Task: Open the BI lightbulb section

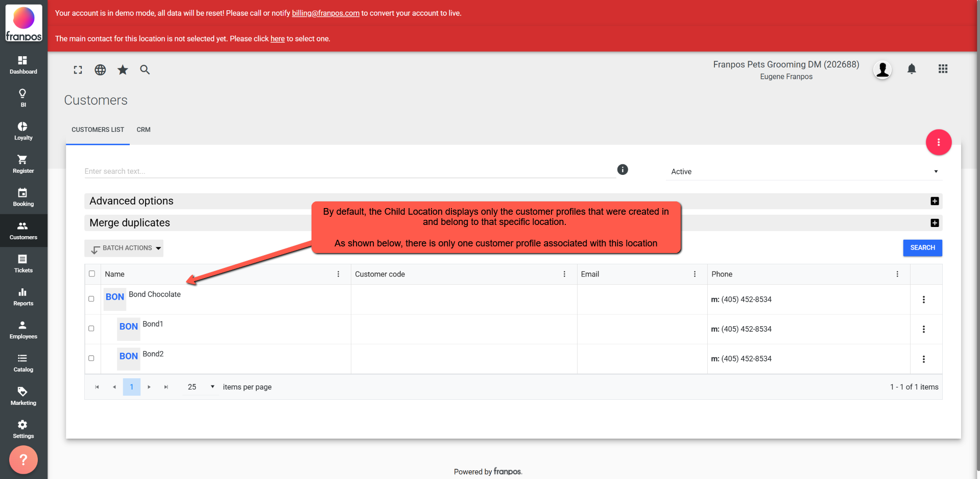Action: click(x=23, y=98)
